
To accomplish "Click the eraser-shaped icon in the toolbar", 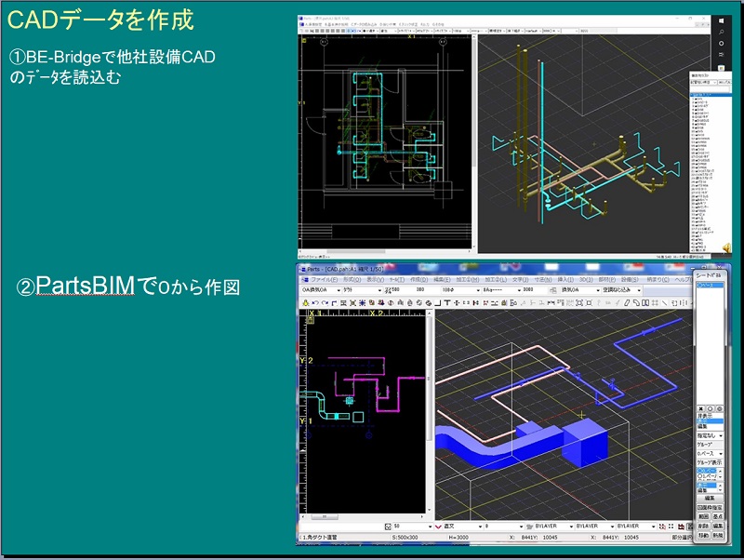I will (626, 302).
